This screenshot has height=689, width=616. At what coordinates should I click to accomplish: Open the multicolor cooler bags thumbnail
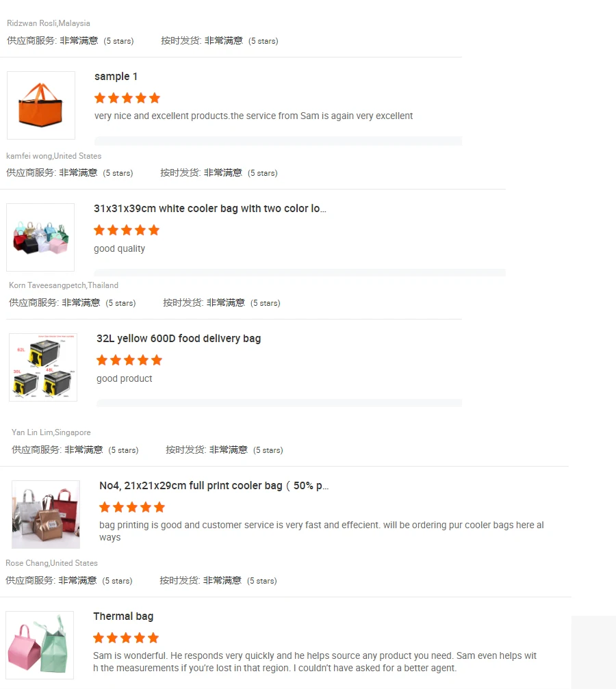tap(40, 237)
